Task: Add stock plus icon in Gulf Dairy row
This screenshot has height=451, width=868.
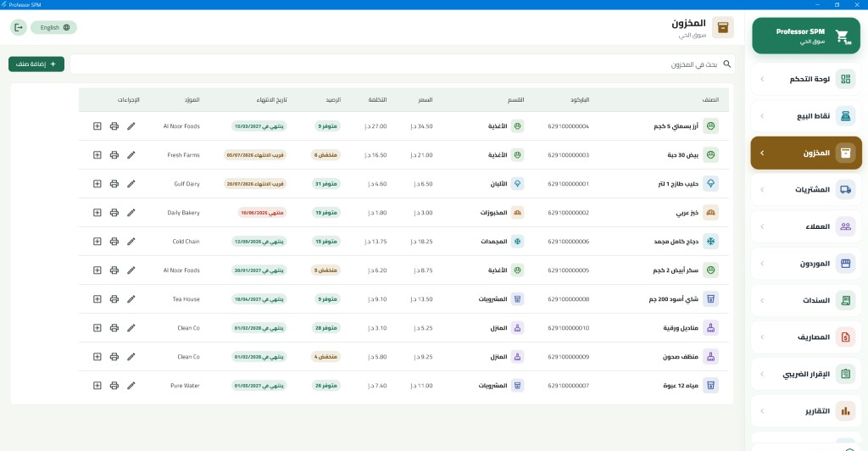Action: click(x=97, y=184)
